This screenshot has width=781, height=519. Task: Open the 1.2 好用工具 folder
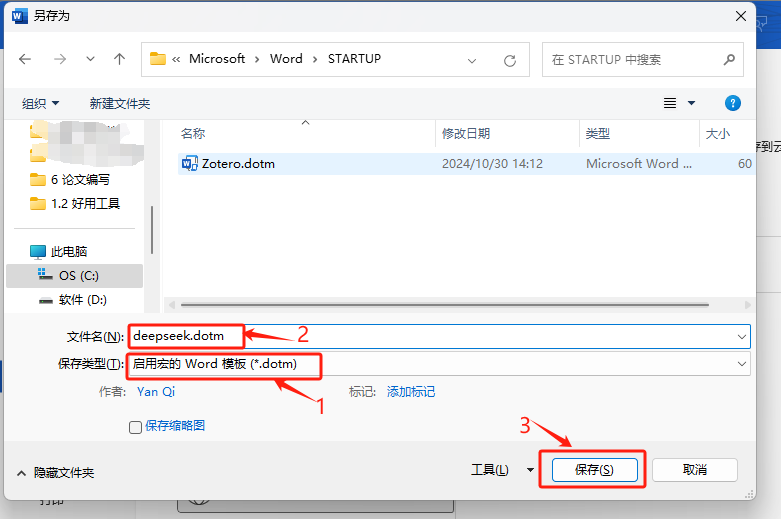point(75,203)
